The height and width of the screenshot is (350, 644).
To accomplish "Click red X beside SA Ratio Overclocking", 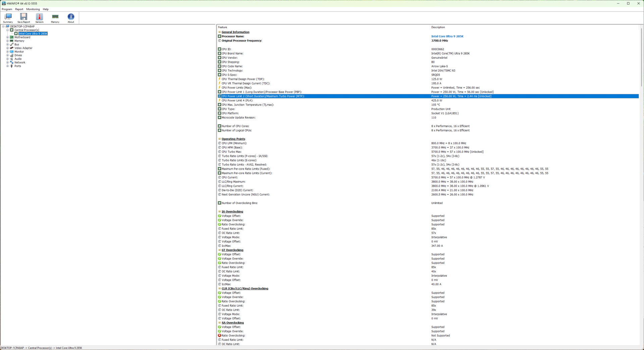I will tap(219, 336).
